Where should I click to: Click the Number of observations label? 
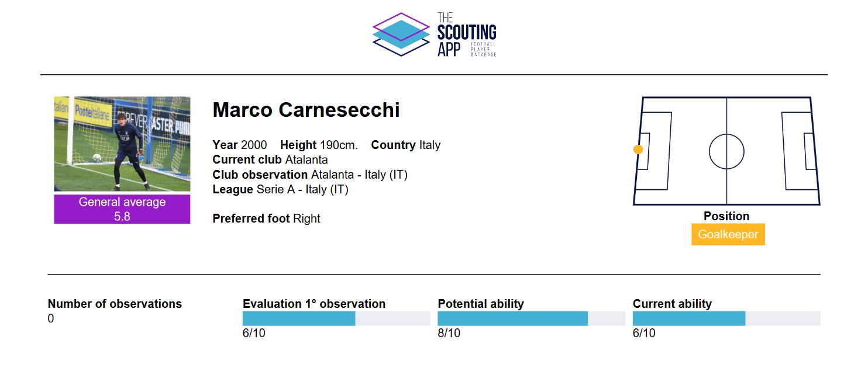[115, 304]
